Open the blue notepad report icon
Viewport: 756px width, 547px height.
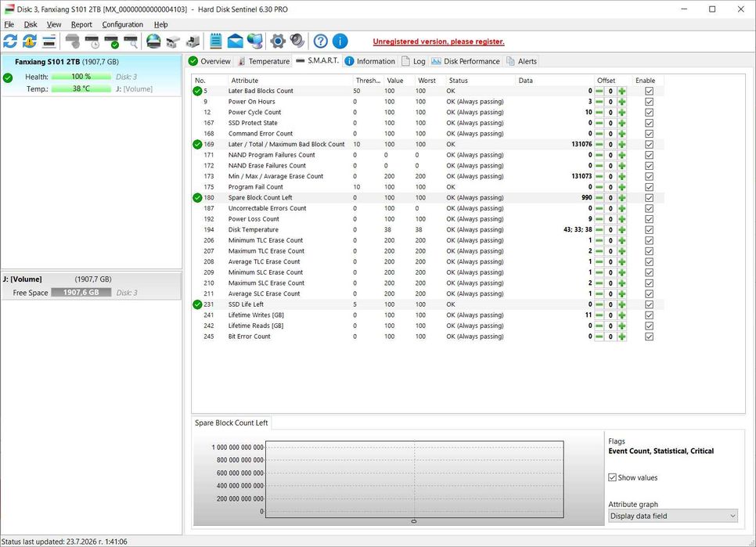click(216, 41)
